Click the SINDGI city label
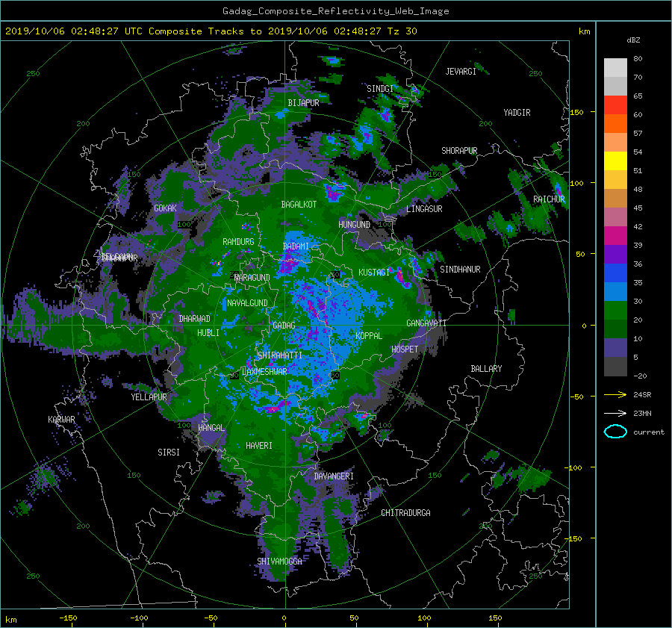 pos(380,89)
